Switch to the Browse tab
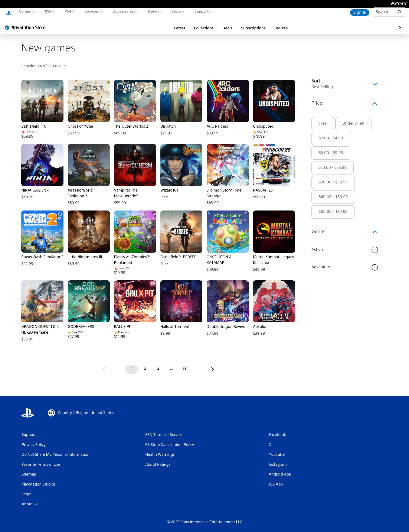Viewport: 409px width, 532px height. click(281, 28)
